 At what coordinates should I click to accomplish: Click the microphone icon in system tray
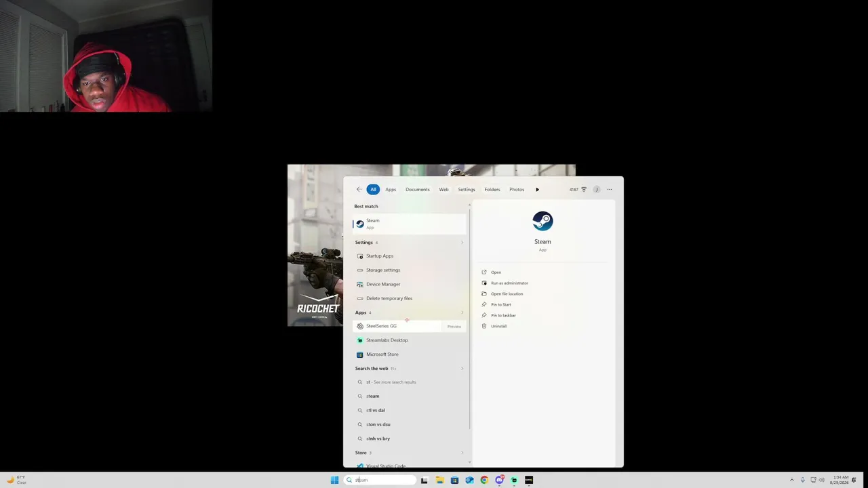click(803, 481)
